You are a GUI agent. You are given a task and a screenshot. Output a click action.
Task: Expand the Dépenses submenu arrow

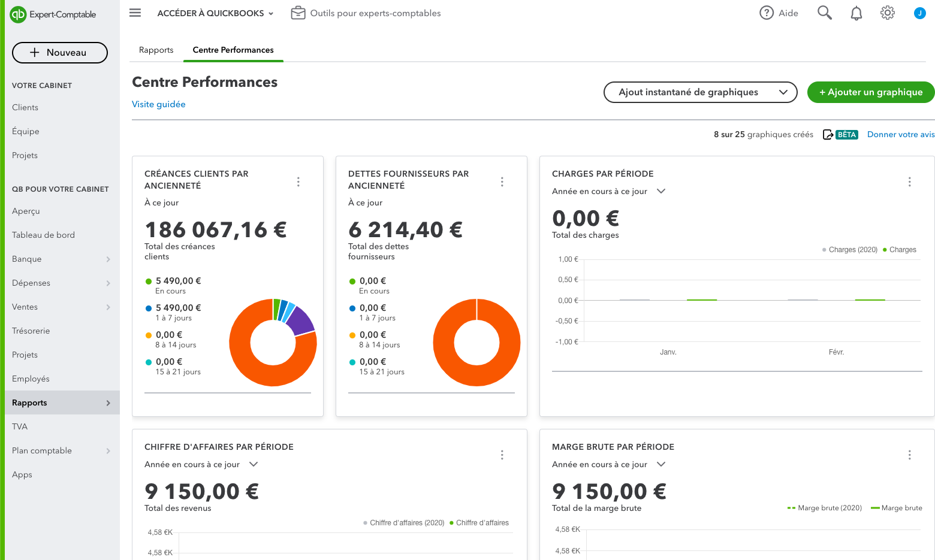click(108, 283)
